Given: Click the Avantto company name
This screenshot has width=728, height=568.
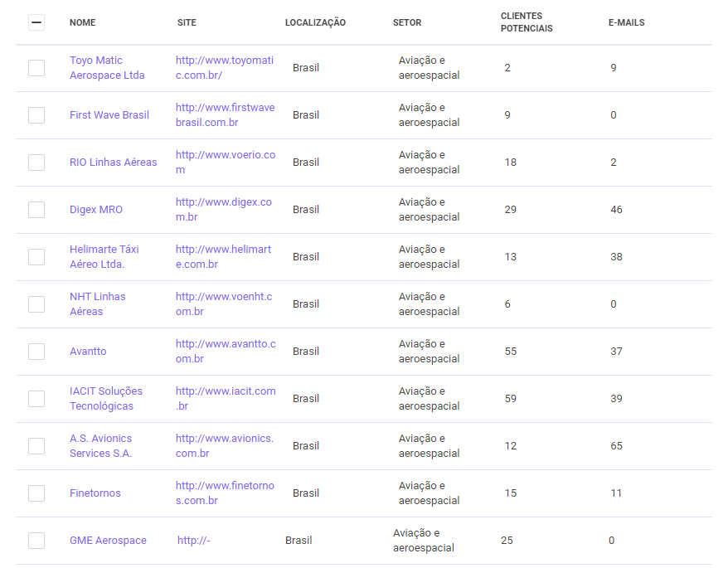Looking at the screenshot, I should click(88, 352).
